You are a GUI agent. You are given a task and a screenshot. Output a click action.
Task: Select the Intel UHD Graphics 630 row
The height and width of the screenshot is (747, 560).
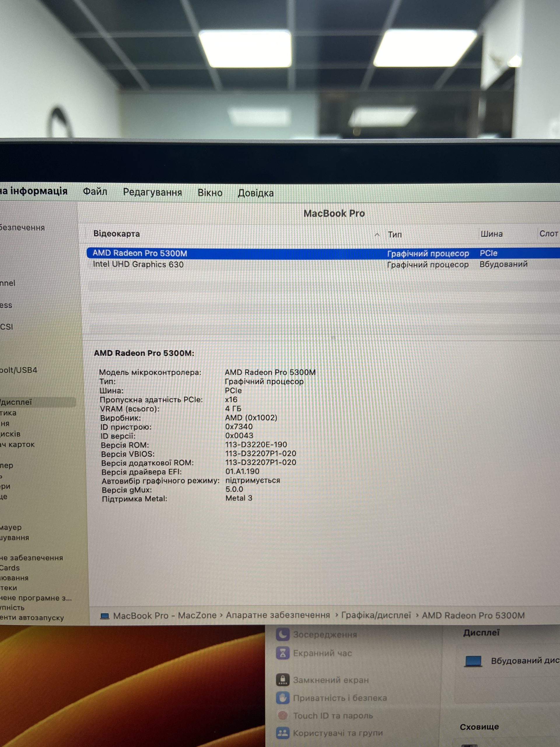(x=323, y=264)
